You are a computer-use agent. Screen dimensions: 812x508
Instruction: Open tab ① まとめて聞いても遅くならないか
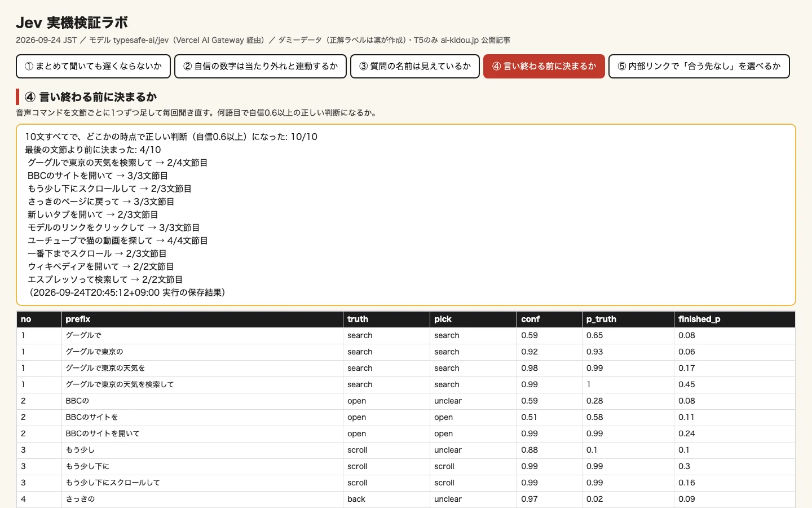click(93, 66)
